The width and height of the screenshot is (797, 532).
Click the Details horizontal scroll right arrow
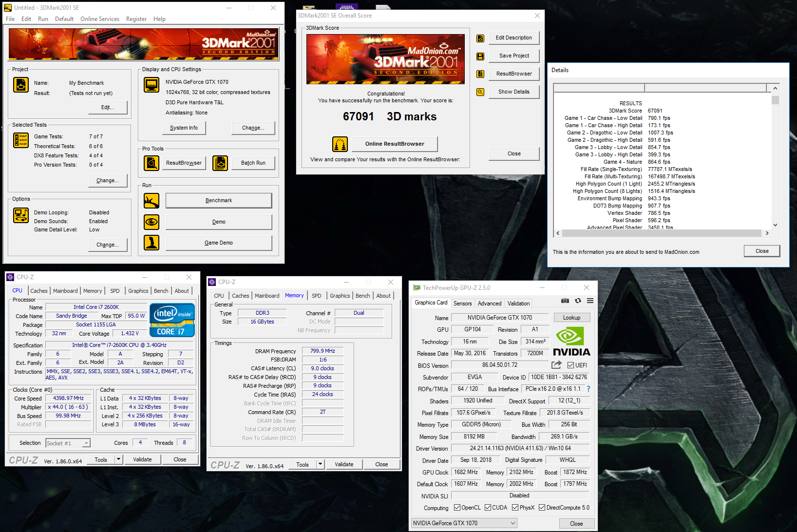coord(767,233)
